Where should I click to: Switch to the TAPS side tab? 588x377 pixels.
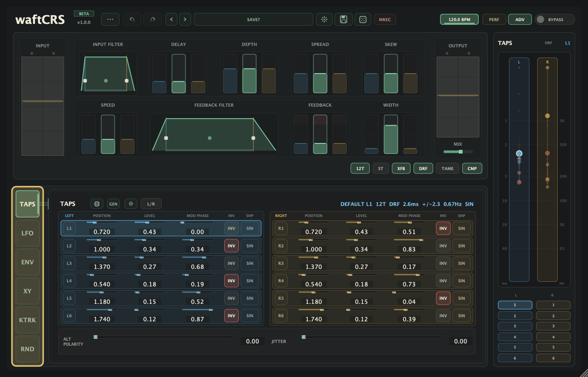28,204
